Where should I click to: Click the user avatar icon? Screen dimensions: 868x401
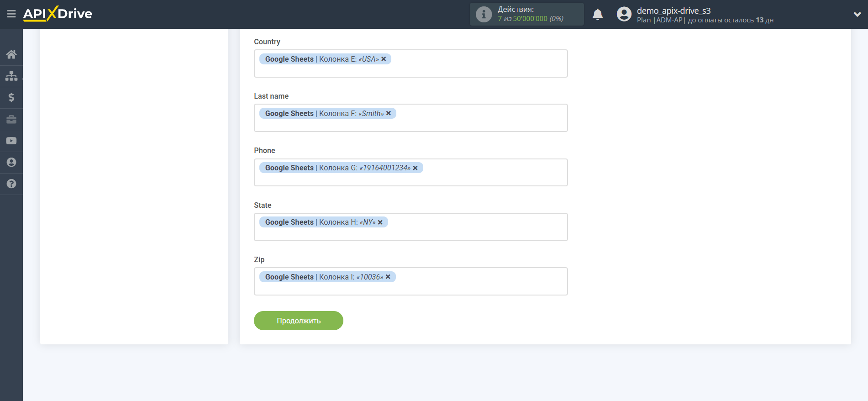624,14
